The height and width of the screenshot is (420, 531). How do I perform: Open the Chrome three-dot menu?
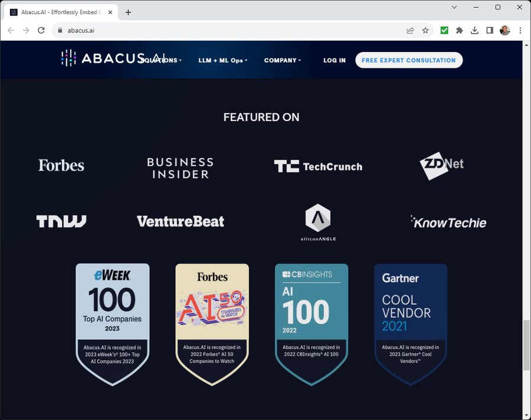pos(520,31)
